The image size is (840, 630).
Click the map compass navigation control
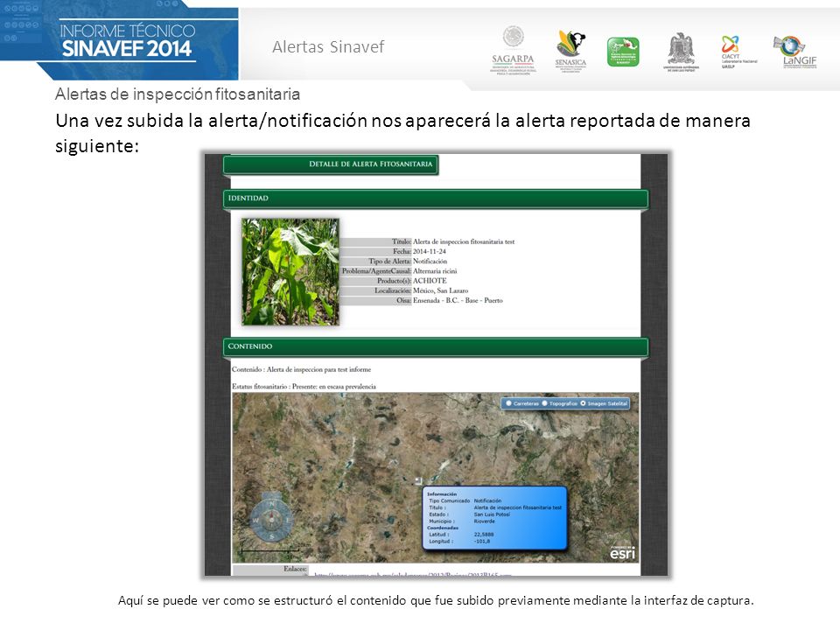click(x=271, y=517)
